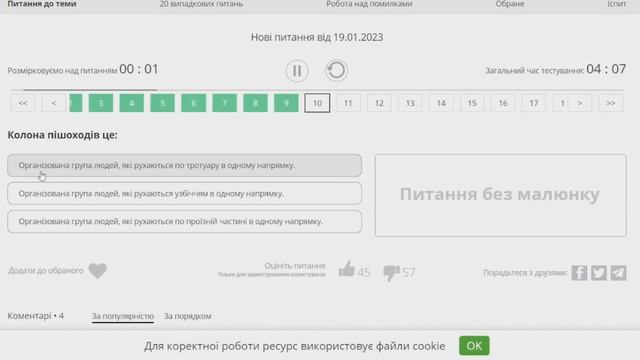Restart the test with the reset icon
The image size is (640, 360).
[336, 71]
